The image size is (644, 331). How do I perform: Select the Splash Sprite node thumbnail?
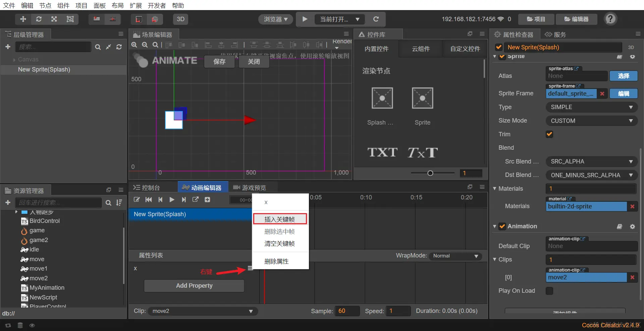click(382, 98)
